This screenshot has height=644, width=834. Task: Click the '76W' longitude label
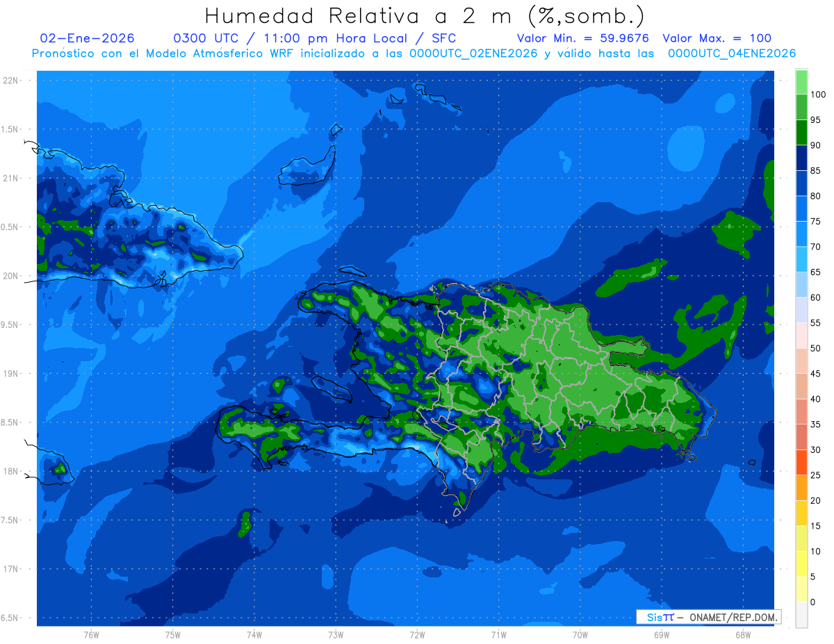tap(91, 634)
